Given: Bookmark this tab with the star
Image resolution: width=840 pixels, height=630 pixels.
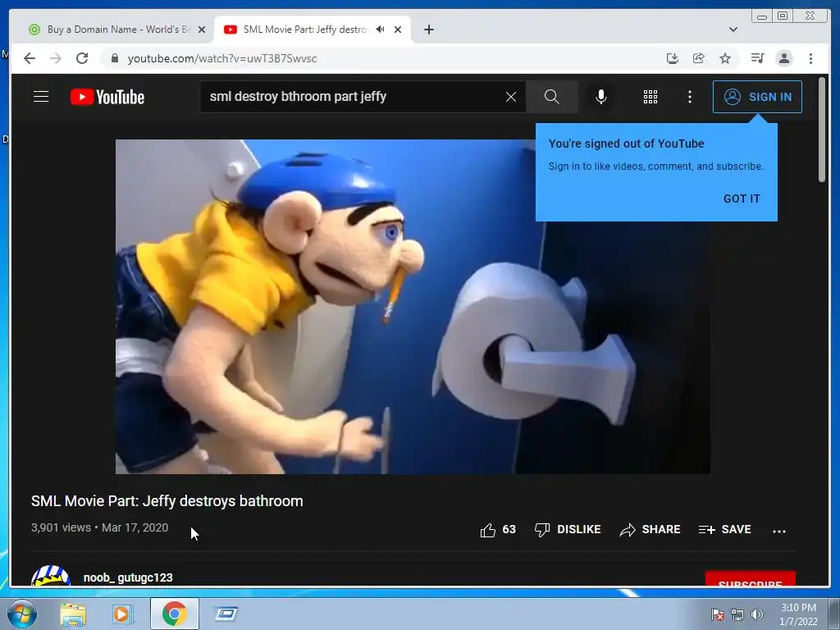Looking at the screenshot, I should click(725, 58).
